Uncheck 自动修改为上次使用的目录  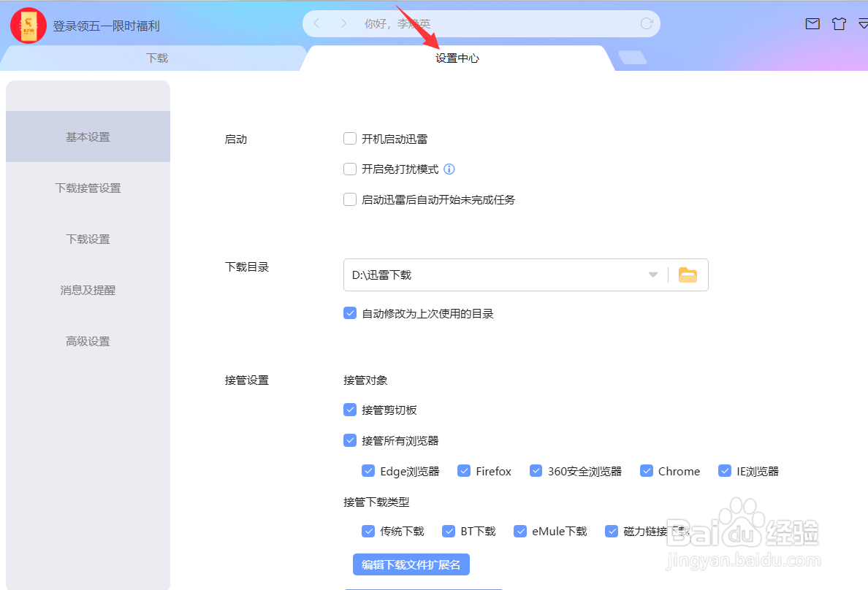350,313
